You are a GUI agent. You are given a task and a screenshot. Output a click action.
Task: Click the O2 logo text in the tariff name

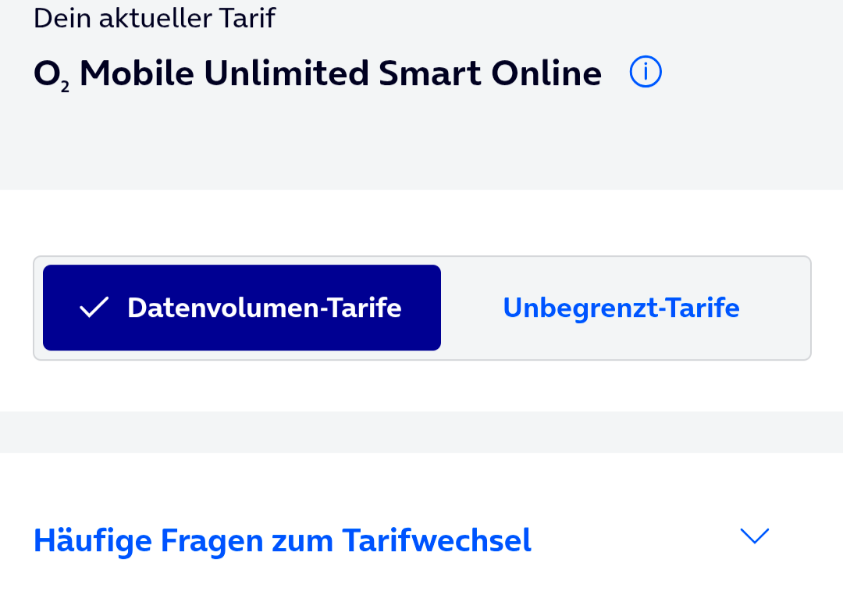51,74
